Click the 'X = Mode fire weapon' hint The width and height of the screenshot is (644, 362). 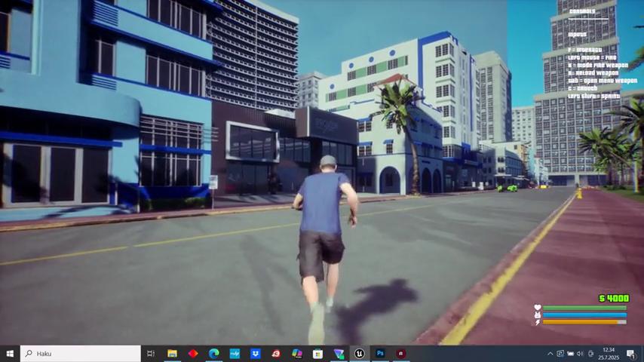pyautogui.click(x=598, y=66)
